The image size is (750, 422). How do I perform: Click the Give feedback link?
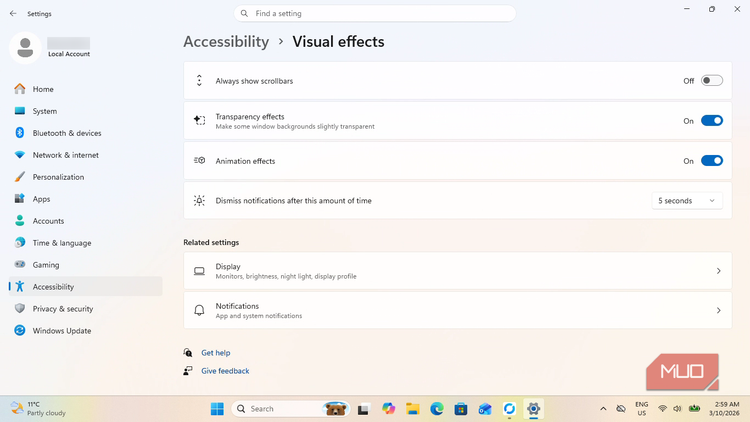click(x=225, y=371)
